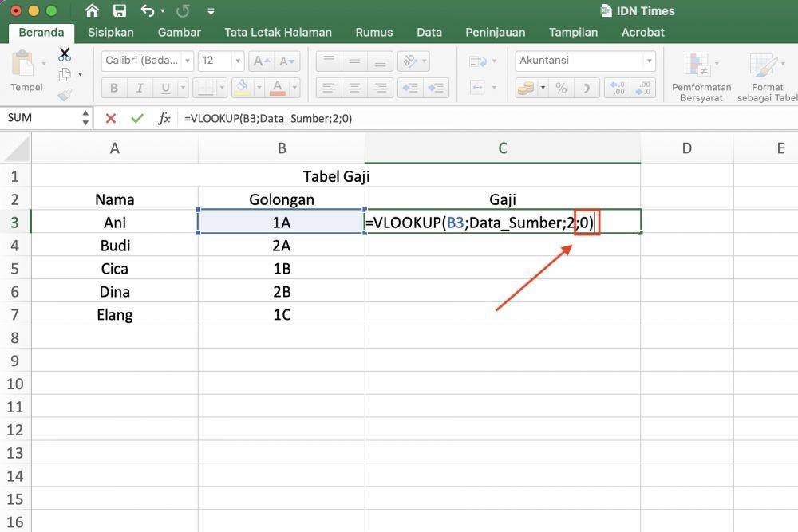The image size is (798, 532).
Task: Align text to top
Action: (x=329, y=61)
